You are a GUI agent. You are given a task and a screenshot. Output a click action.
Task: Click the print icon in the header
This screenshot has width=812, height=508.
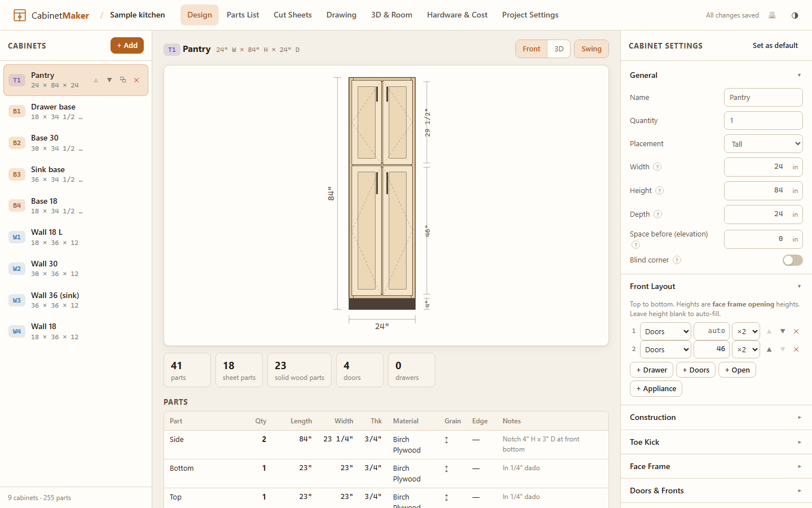point(772,15)
